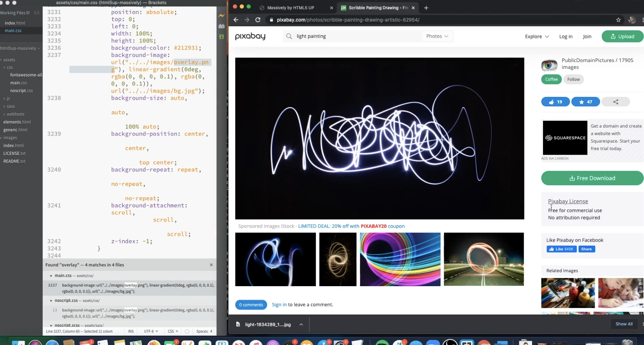
Task: Click Squarespace ad logo image
Action: 565,138
